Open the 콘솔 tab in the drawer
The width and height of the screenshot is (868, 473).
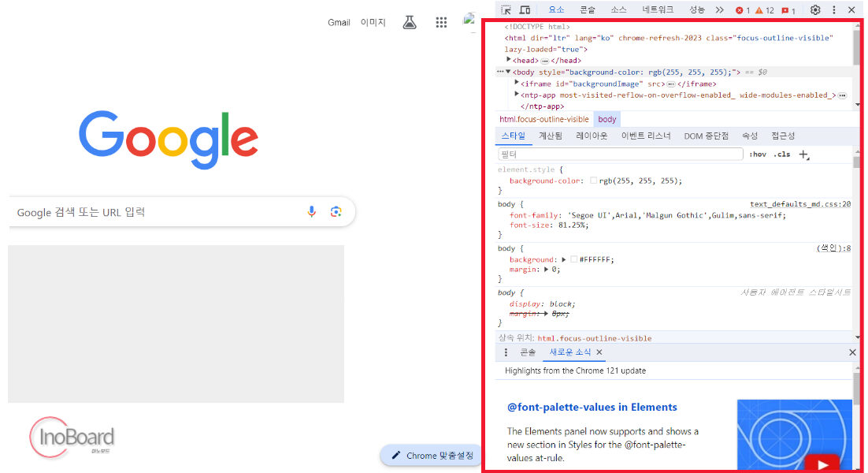pyautogui.click(x=528, y=352)
